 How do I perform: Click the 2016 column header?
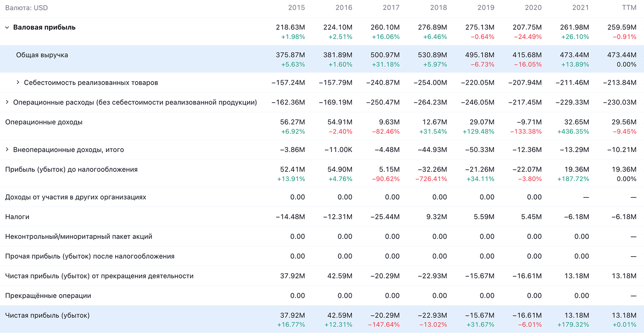click(x=344, y=8)
